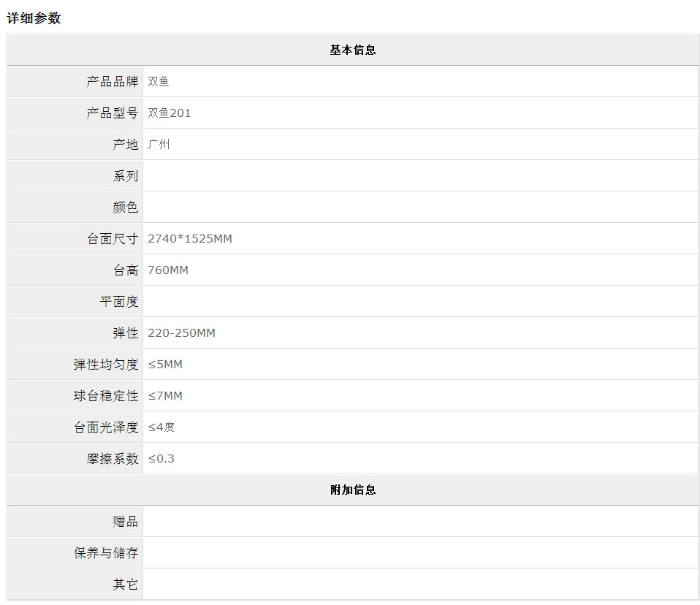700x605 pixels.
Task: Click the 台高 label
Action: pos(126,270)
